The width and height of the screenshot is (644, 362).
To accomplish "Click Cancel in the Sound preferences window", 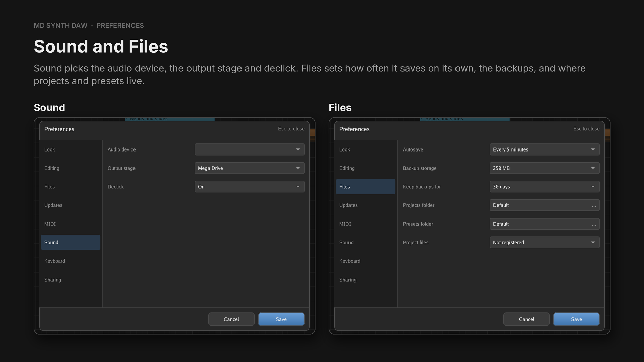I will pyautogui.click(x=231, y=319).
